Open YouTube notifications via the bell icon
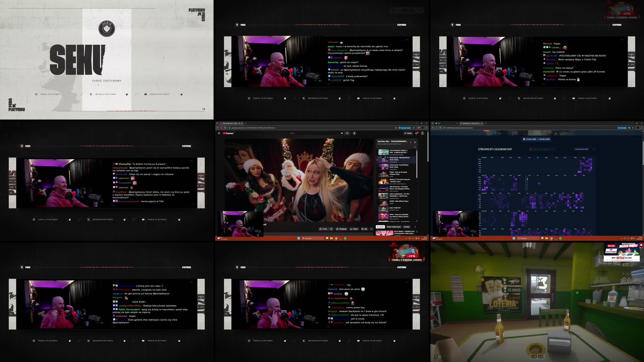The width and height of the screenshot is (644, 362). point(417,133)
